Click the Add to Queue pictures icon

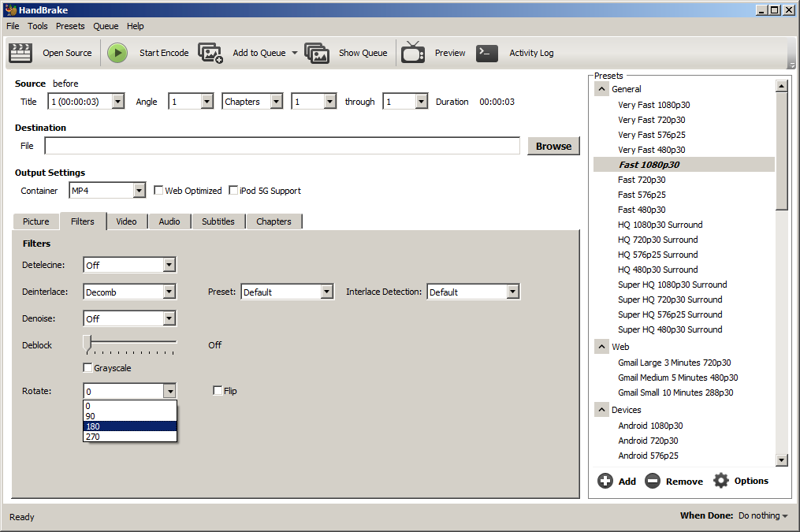(210, 53)
